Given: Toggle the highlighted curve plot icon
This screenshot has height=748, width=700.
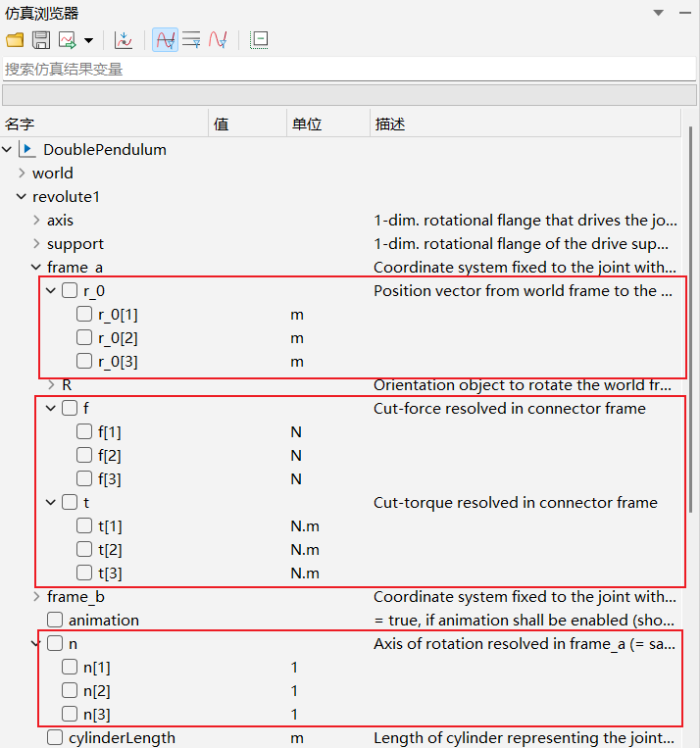Looking at the screenshot, I should (x=165, y=40).
